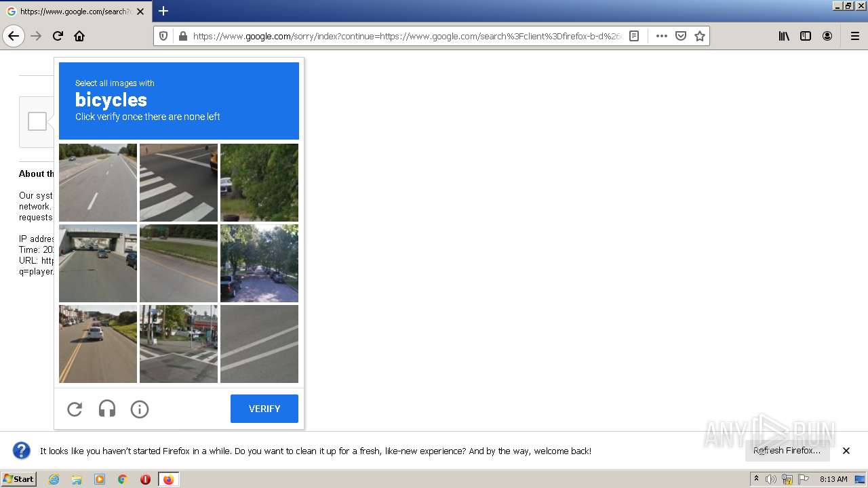
Task: Select the traffic light intersection tile
Action: click(x=178, y=344)
